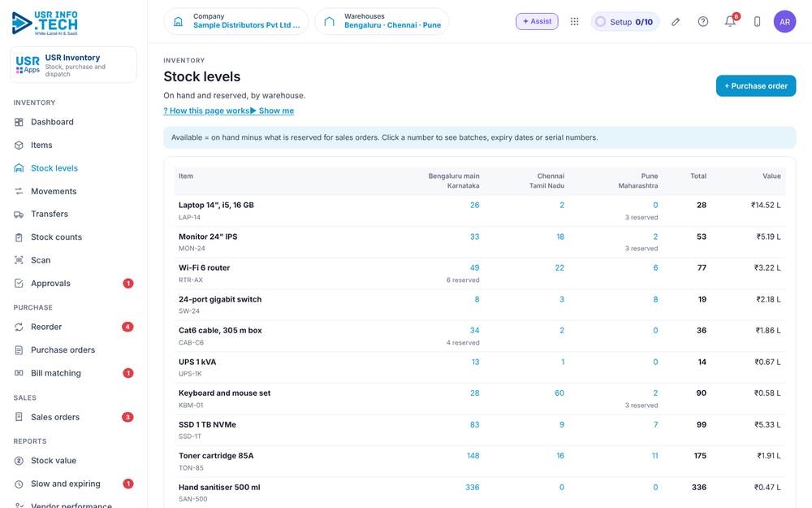
Task: Open the Sales orders icon
Action: [x=19, y=417]
